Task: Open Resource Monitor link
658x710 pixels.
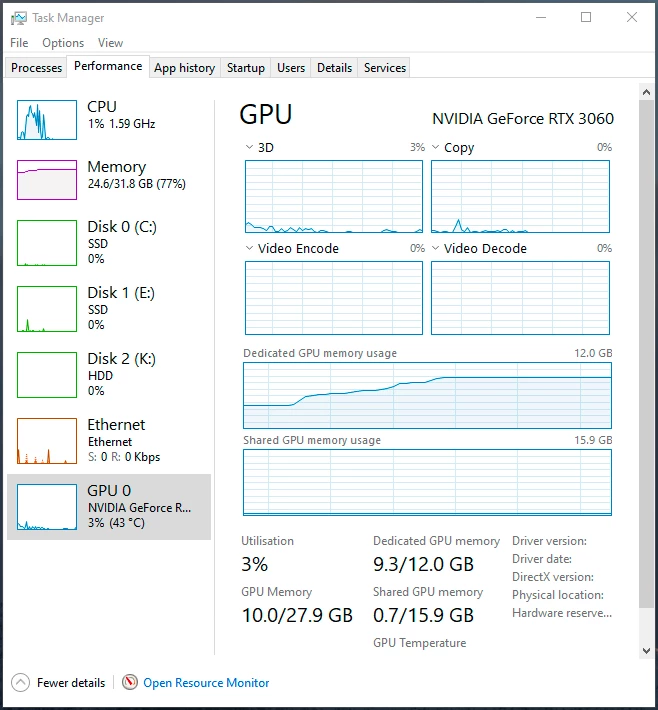Action: tap(206, 683)
